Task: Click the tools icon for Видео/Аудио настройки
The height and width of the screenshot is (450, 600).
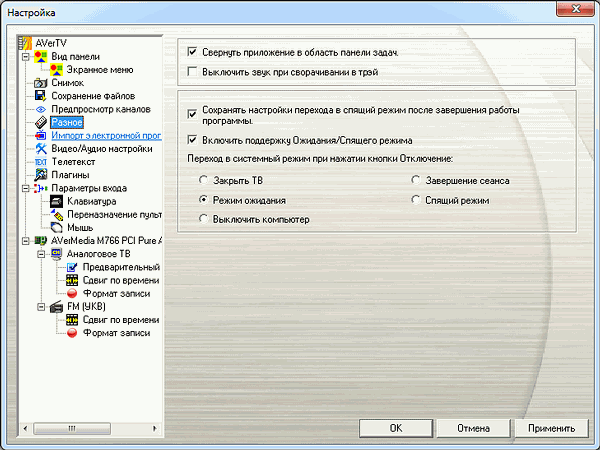Action: tap(41, 148)
